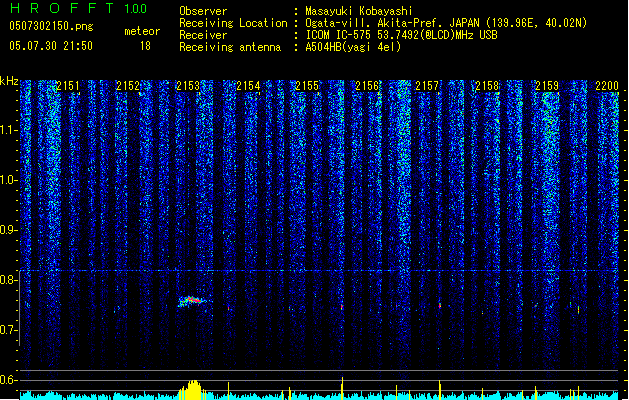Click the 2152 time marker
Screen dimensions: 629x400
pyautogui.click(x=128, y=86)
